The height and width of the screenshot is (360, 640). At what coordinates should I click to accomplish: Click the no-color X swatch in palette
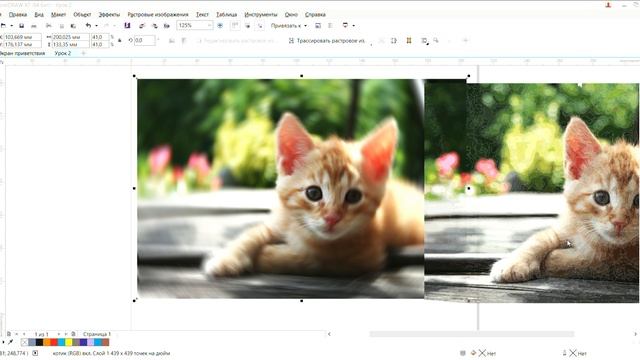[x=24, y=342]
